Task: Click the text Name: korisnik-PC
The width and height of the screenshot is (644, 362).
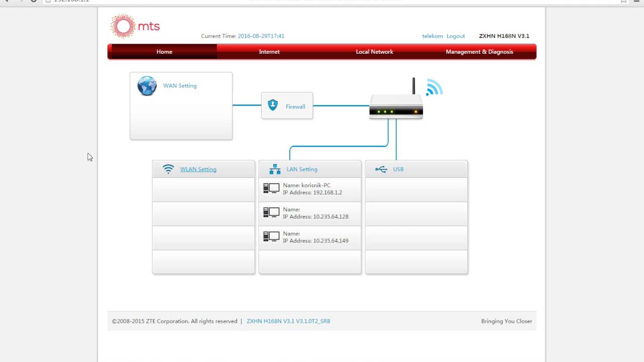Action: 307,186
